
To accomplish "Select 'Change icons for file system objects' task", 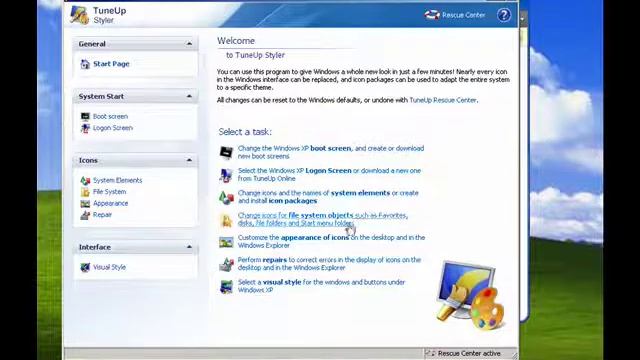I will tap(323, 220).
